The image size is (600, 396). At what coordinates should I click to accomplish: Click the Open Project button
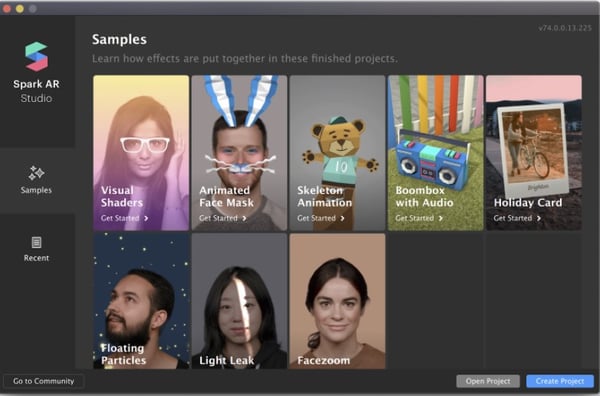click(488, 381)
